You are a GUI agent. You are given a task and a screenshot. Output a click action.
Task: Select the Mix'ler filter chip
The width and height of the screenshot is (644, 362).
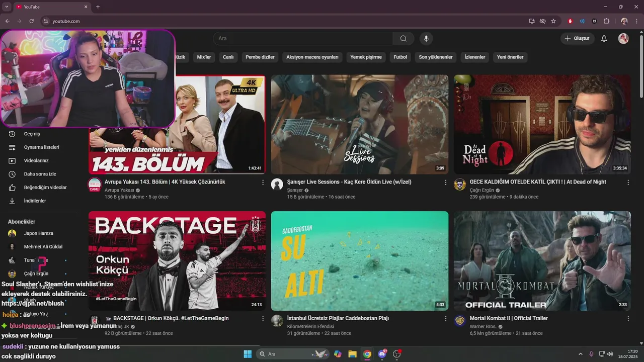point(204,57)
